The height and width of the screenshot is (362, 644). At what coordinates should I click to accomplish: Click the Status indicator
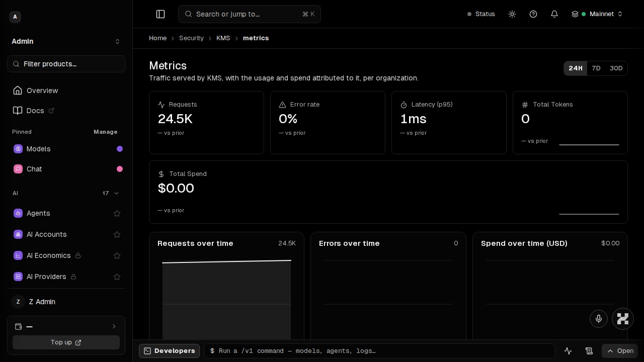(481, 14)
